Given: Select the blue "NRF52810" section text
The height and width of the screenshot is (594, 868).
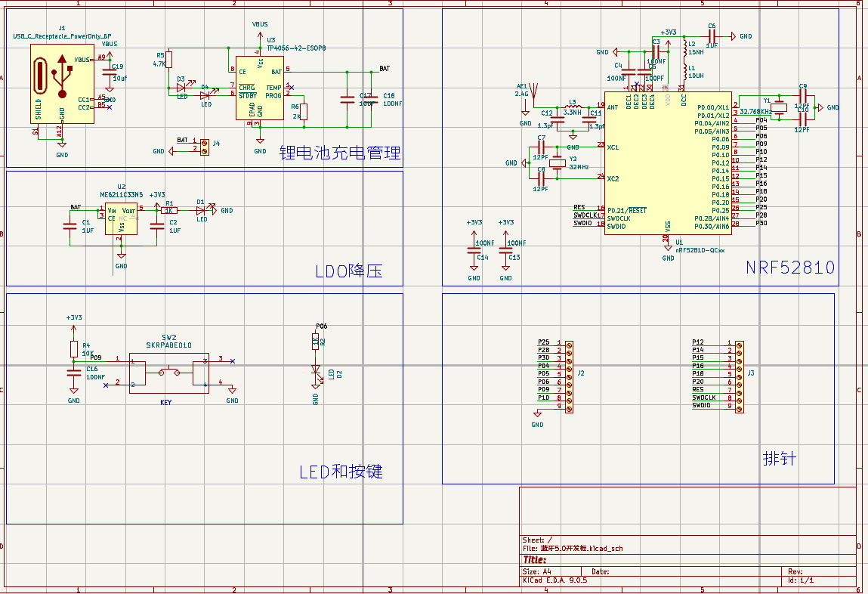Looking at the screenshot, I should coord(789,268).
